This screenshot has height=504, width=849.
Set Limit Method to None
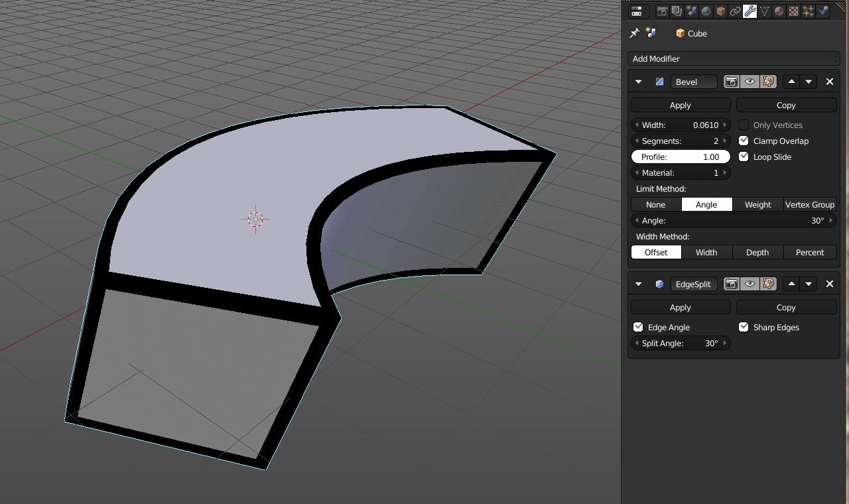click(x=656, y=204)
